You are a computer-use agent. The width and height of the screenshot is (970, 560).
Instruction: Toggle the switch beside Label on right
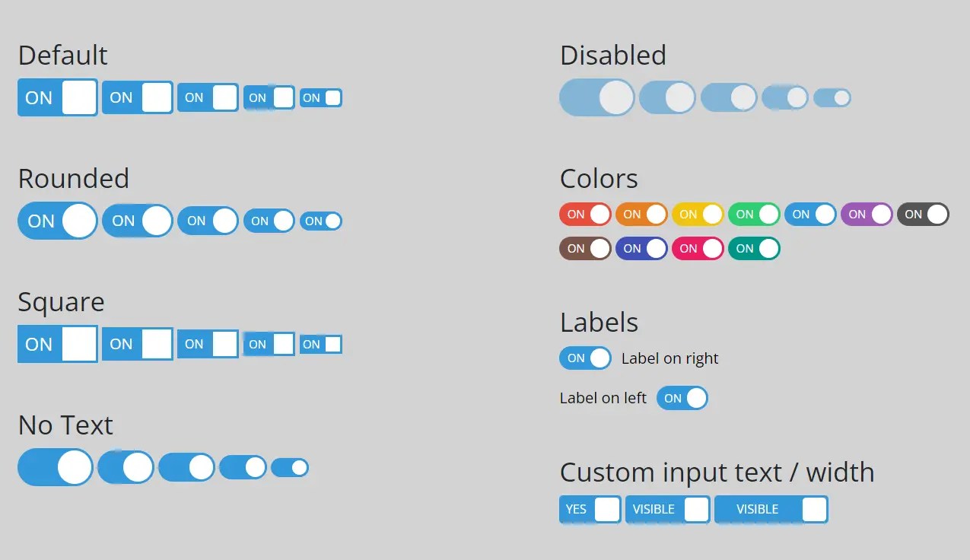[x=585, y=358]
